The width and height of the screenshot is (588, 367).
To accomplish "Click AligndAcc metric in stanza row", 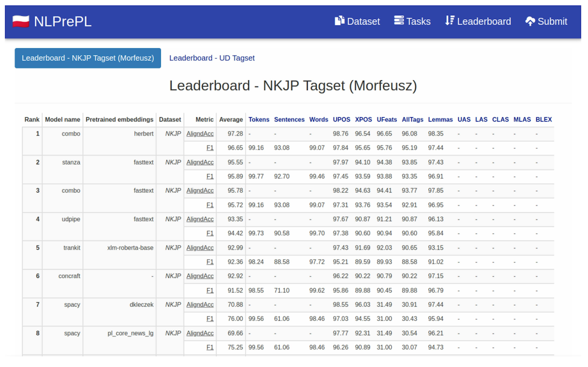I will coord(200,162).
